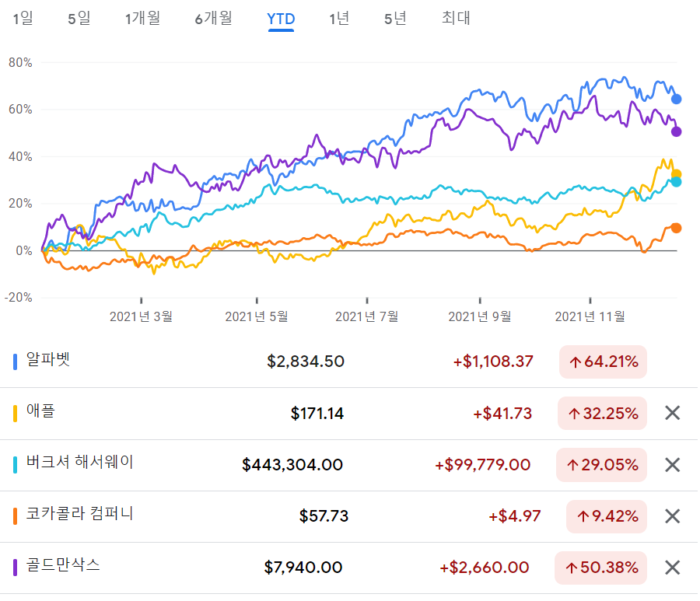Click the 9.42% gain badge
This screenshot has width=700, height=601.
[606, 516]
